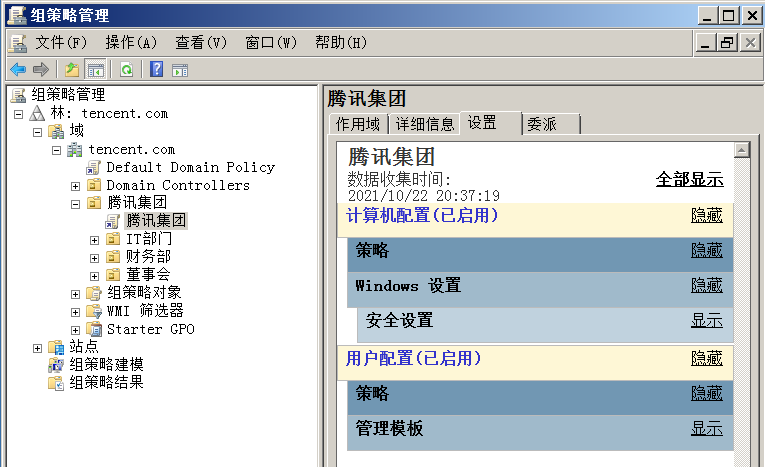The height and width of the screenshot is (467, 765).
Task: Open the 操作(A) menu
Action: 131,43
